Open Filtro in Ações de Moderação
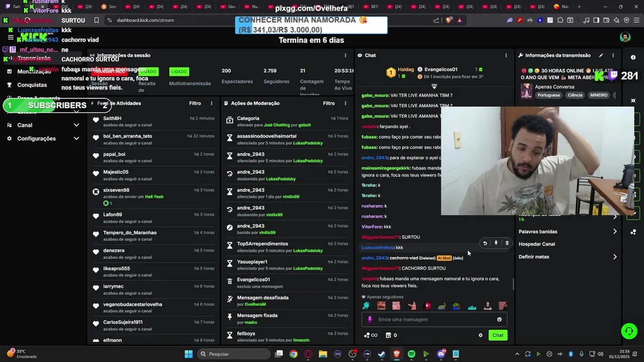 [329, 103]
